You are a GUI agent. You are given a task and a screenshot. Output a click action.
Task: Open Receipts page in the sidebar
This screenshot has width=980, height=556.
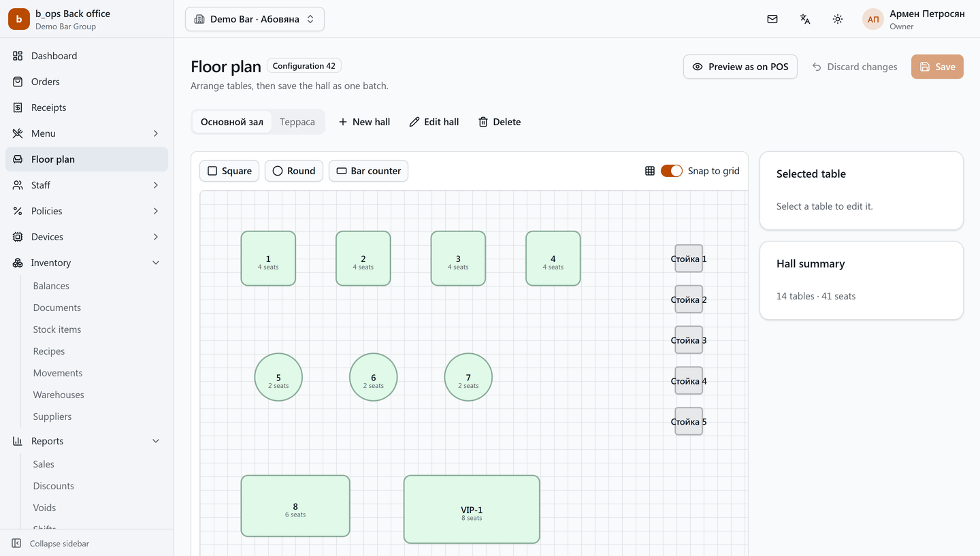86,108
